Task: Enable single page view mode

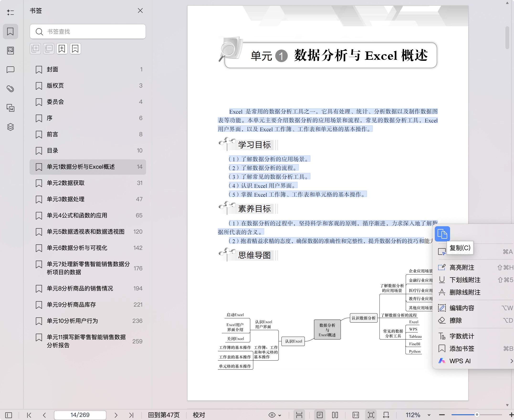Action: coord(320,415)
